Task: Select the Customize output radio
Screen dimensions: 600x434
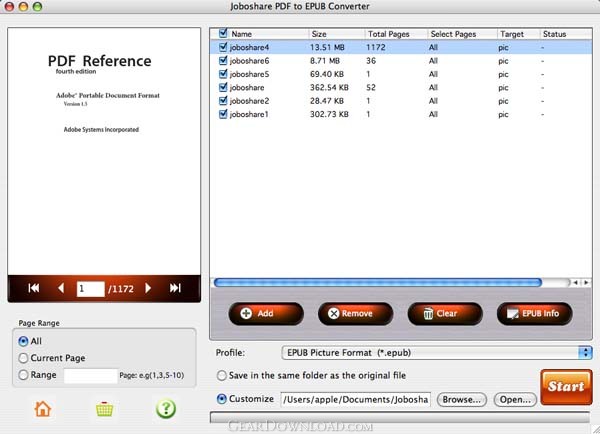Action: pyautogui.click(x=222, y=399)
